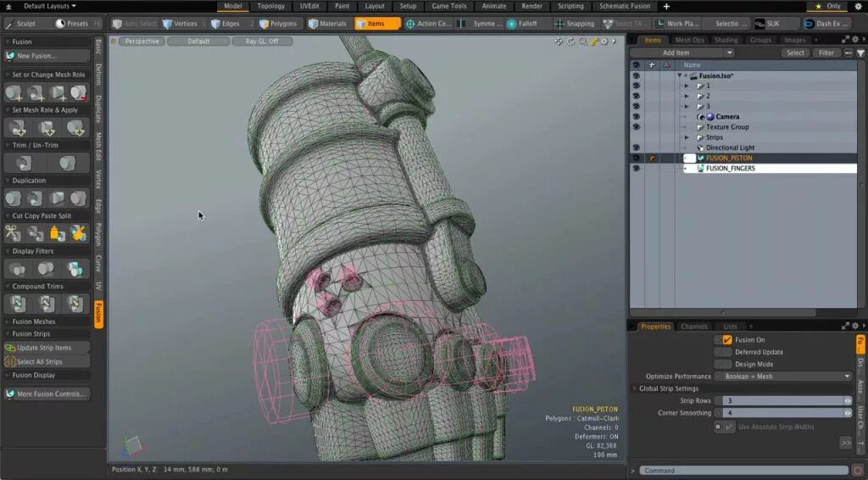Screen dimensions: 868x480
Task: Click the last Duplication icon
Action: [x=79, y=198]
